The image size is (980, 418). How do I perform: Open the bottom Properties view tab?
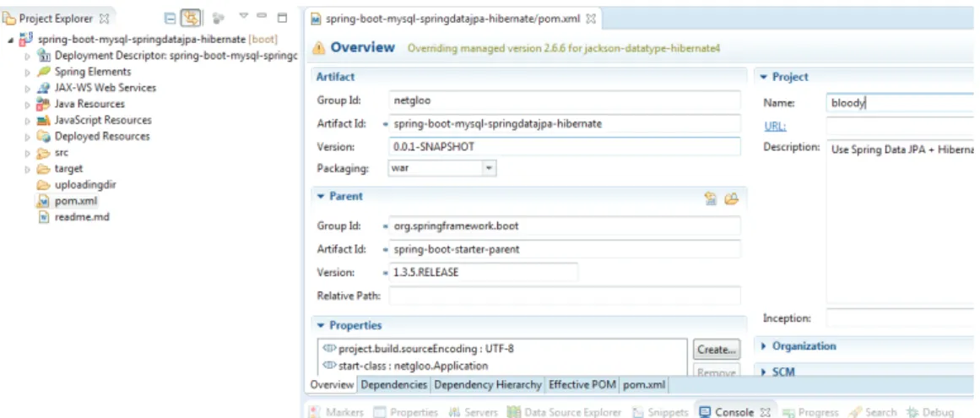pyautogui.click(x=406, y=412)
